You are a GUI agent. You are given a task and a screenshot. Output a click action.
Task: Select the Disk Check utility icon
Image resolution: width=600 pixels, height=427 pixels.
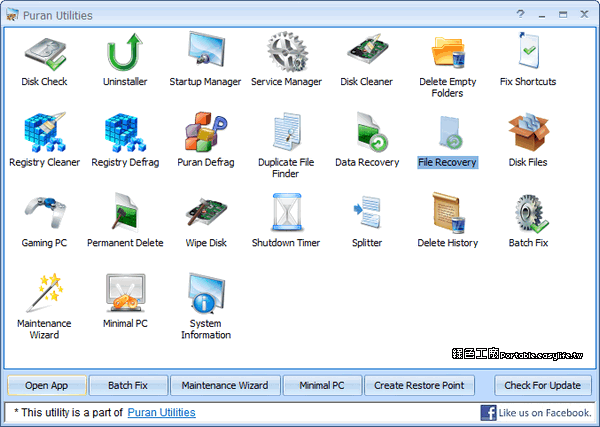point(44,52)
